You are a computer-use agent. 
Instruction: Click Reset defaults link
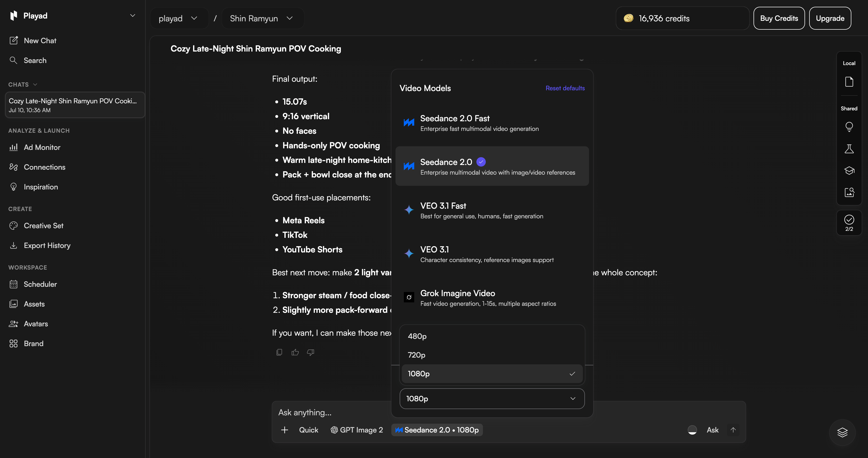pos(565,88)
